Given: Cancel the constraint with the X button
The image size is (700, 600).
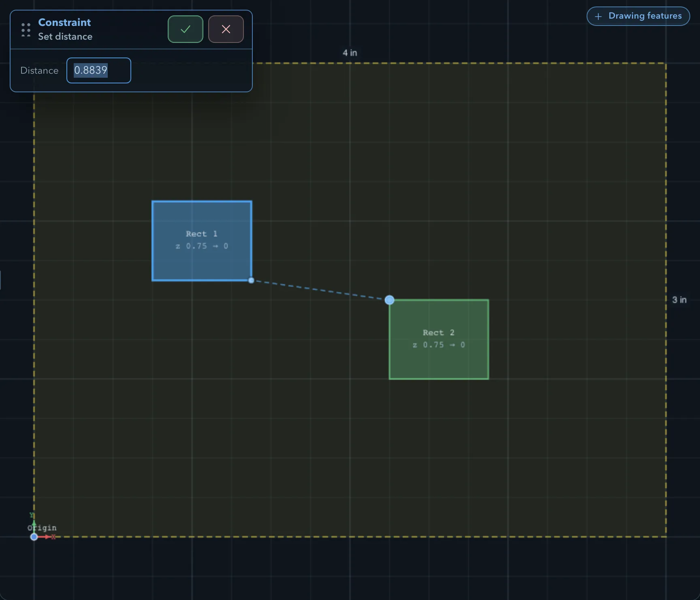Looking at the screenshot, I should click(x=226, y=29).
